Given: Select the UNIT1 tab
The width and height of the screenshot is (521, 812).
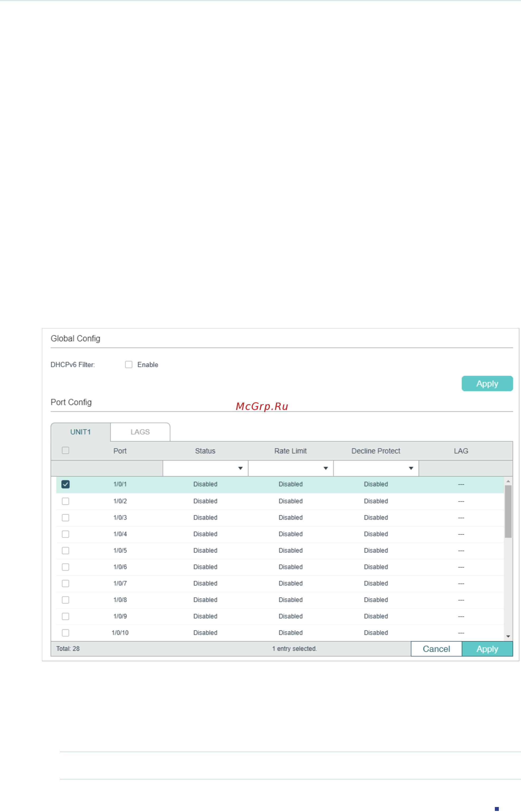Looking at the screenshot, I should coord(81,432).
